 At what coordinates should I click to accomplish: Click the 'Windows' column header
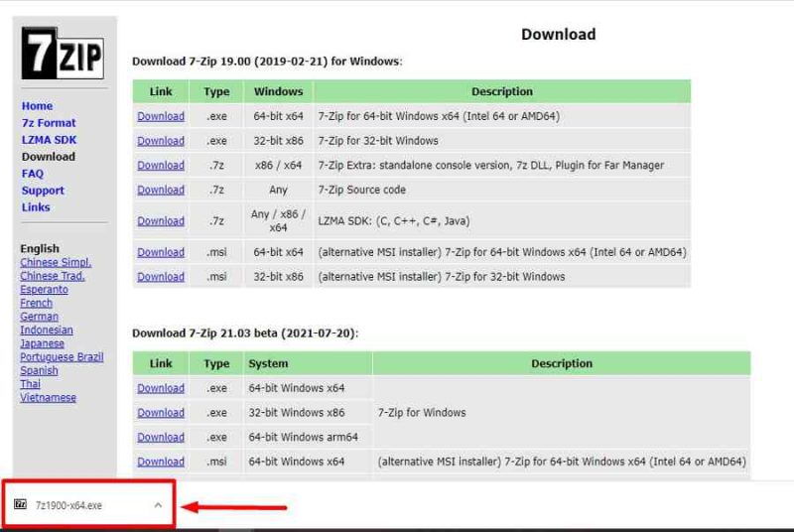tap(278, 91)
